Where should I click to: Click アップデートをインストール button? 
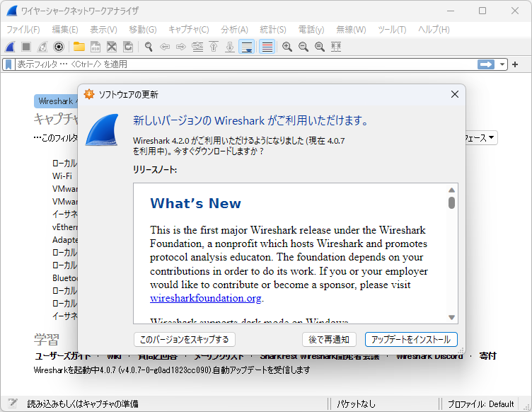(x=411, y=339)
